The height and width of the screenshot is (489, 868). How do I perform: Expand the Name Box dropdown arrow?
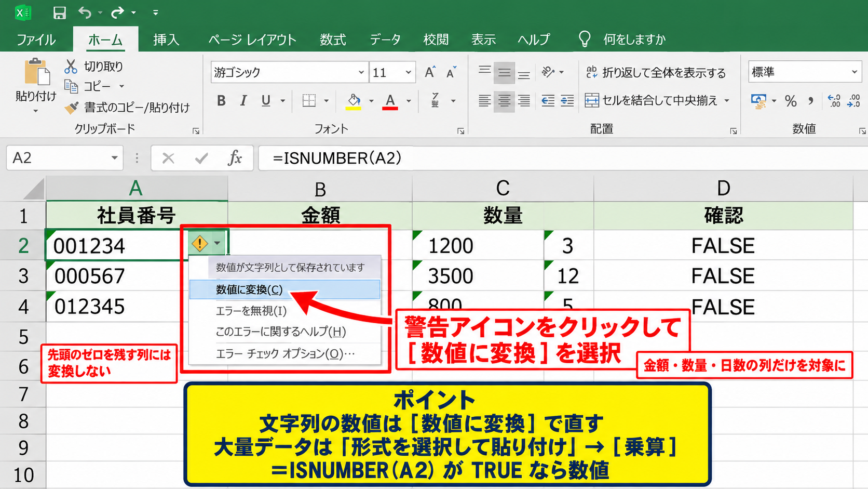pyautogui.click(x=114, y=157)
